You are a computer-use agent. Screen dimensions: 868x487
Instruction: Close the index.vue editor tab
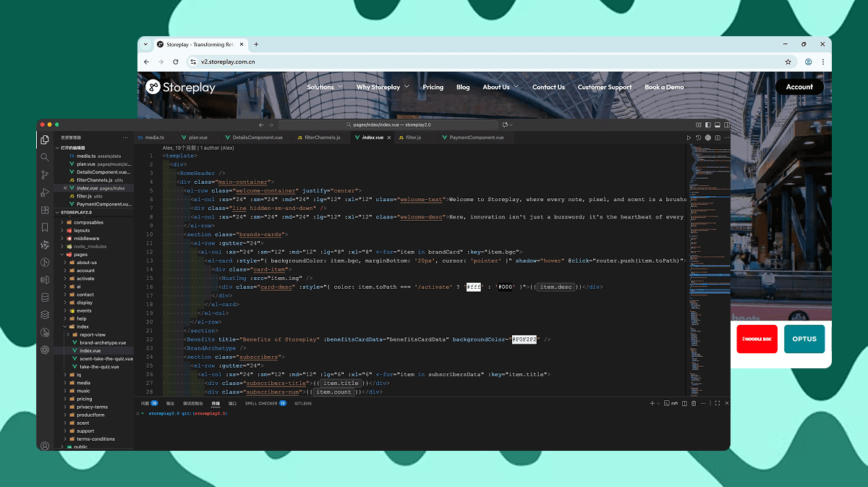[389, 137]
